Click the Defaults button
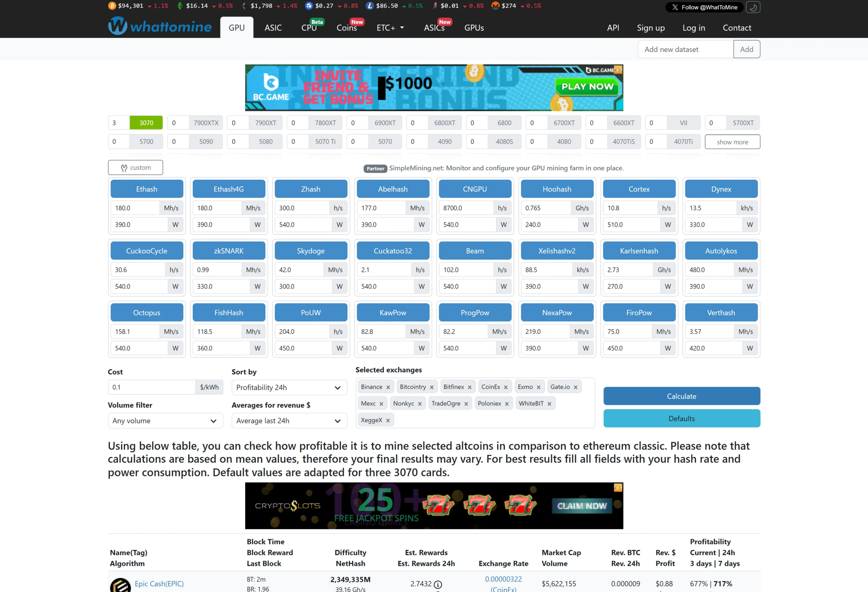Image resolution: width=868 pixels, height=592 pixels. [682, 418]
